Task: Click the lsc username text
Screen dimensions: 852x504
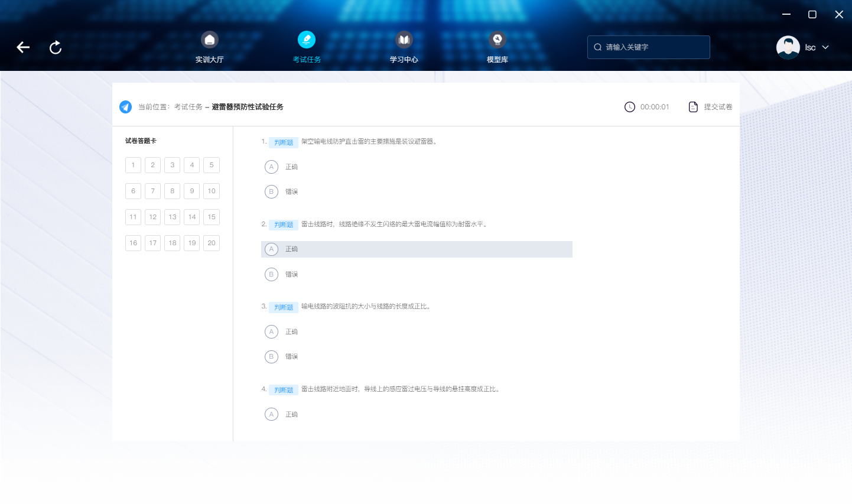Action: coord(810,47)
